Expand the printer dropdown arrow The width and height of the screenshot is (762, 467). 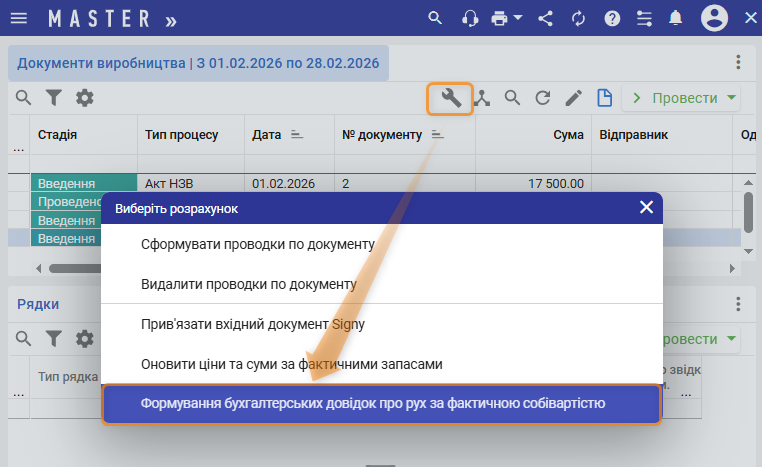pos(518,18)
